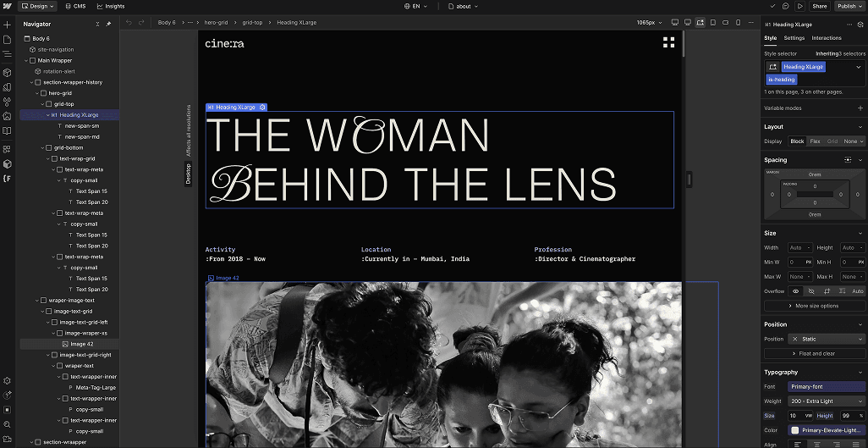Open the Position Static dropdown
Viewport: 868px width, 448px height.
click(826, 339)
